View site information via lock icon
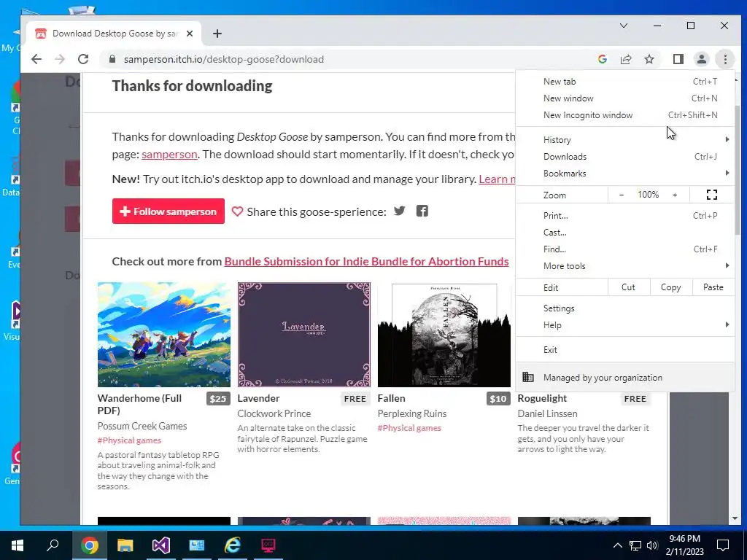The image size is (747, 560). click(112, 59)
